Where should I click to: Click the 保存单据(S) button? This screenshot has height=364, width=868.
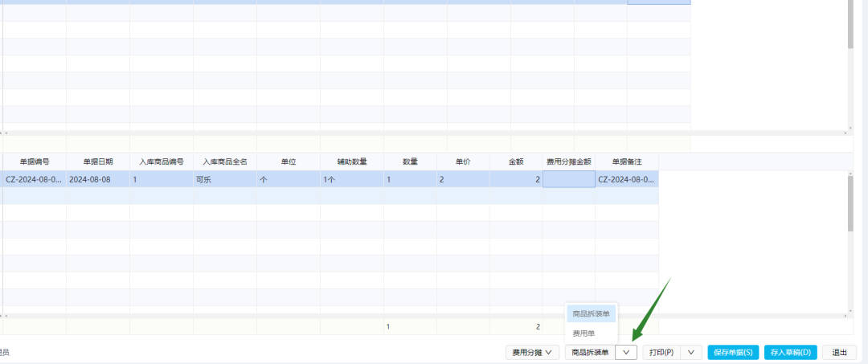click(x=733, y=353)
